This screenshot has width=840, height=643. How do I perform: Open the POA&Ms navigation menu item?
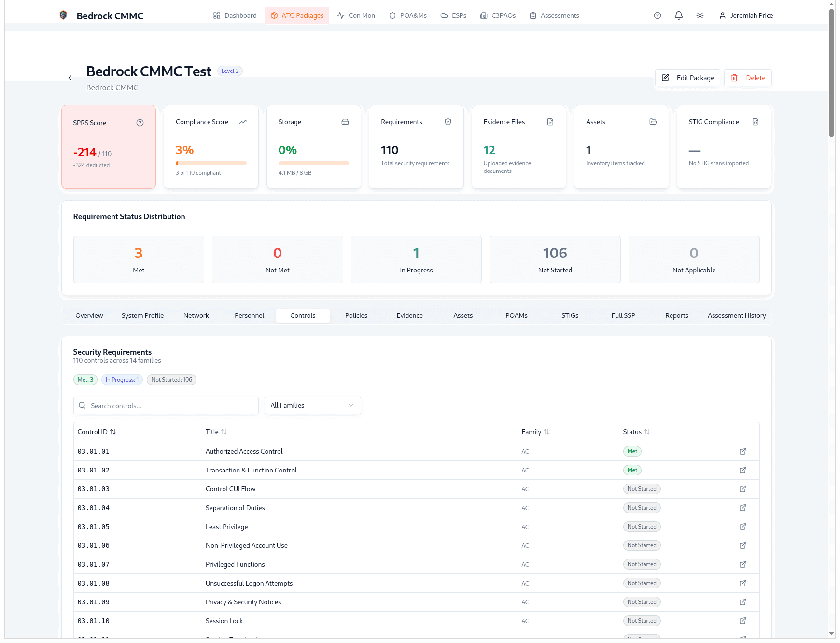click(408, 15)
